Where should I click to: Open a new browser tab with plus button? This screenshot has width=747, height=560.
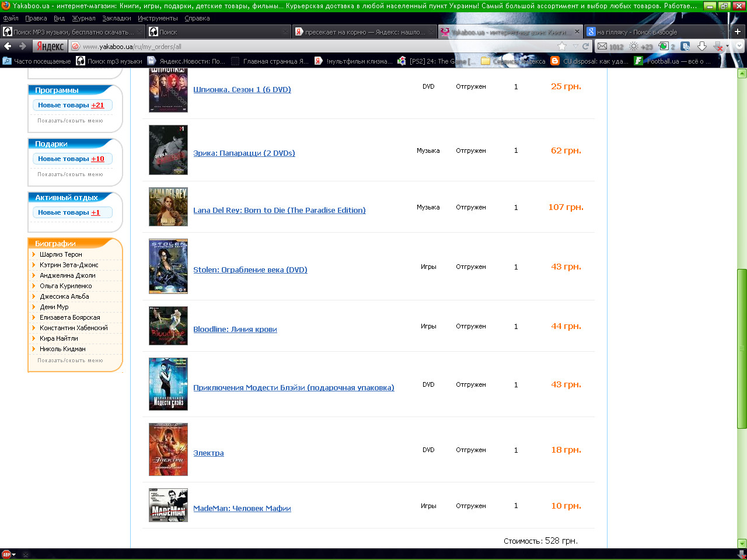738,32
